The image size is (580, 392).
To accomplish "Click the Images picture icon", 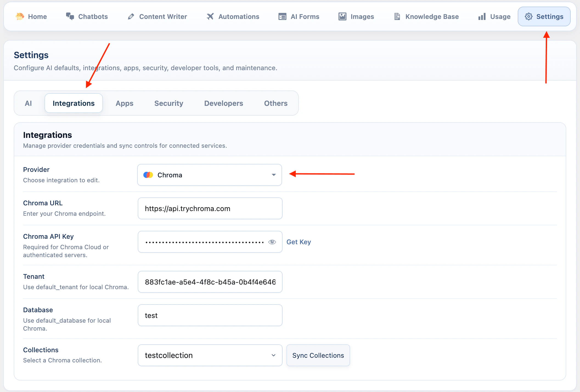I will (x=342, y=16).
